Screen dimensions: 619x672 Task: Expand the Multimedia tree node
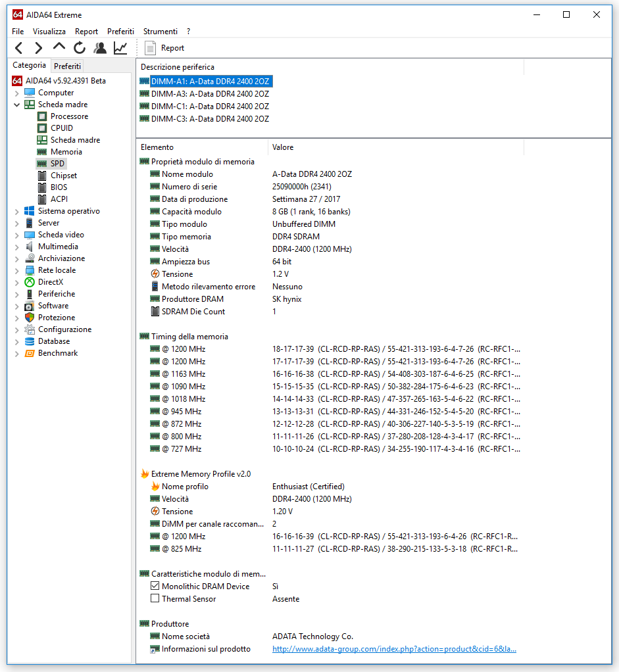pos(16,247)
